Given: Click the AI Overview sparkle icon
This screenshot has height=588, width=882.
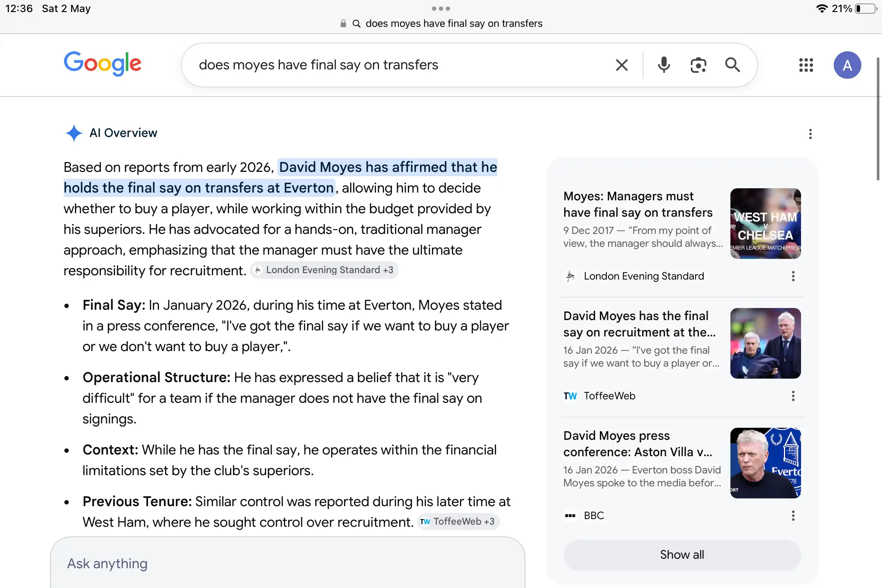Looking at the screenshot, I should pyautogui.click(x=74, y=133).
